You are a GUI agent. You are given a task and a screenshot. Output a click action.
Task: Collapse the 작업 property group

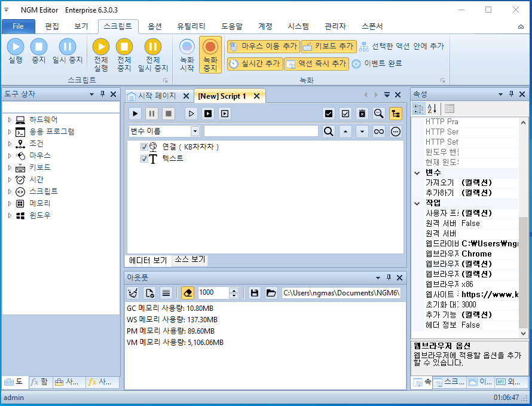417,203
